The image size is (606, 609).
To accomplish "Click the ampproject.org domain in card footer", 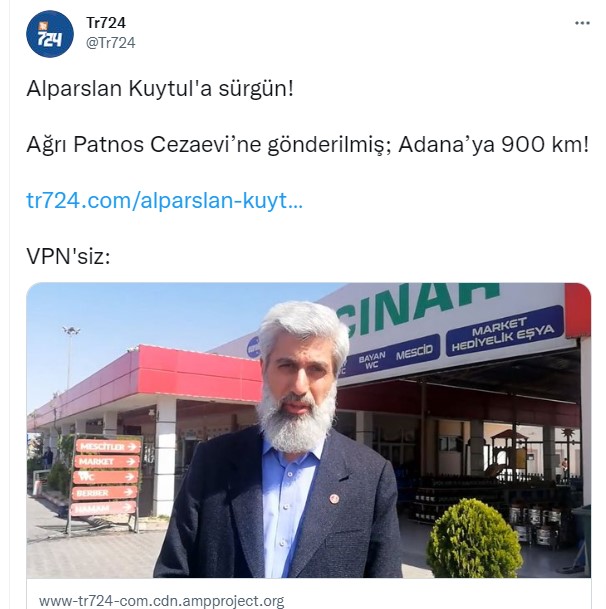I will pos(162,601).
